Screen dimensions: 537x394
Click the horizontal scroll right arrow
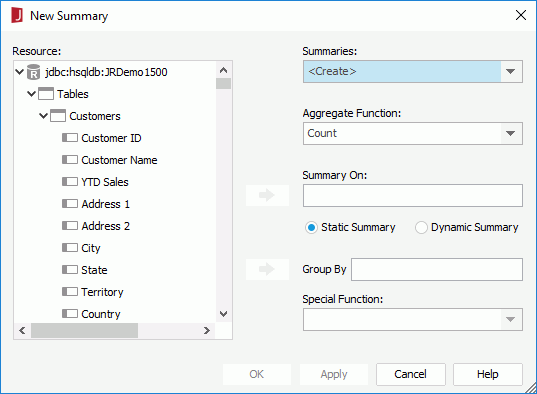tap(207, 331)
